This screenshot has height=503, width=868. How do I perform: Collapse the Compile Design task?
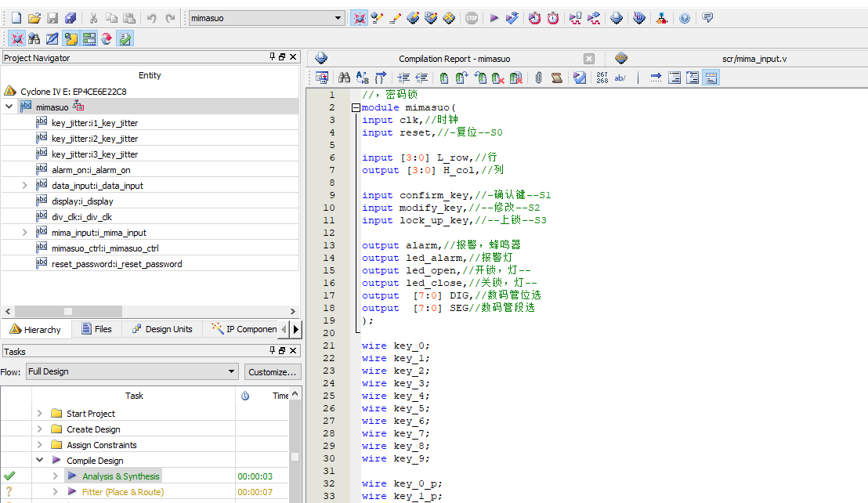point(39,460)
